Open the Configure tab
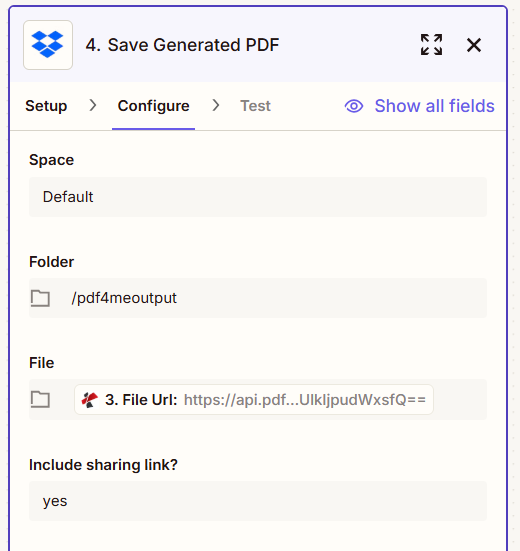Image resolution: width=520 pixels, height=551 pixels. (x=154, y=106)
